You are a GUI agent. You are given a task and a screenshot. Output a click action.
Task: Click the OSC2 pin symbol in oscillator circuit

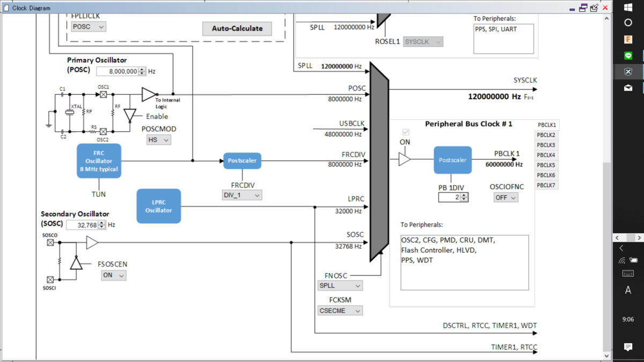[104, 131]
